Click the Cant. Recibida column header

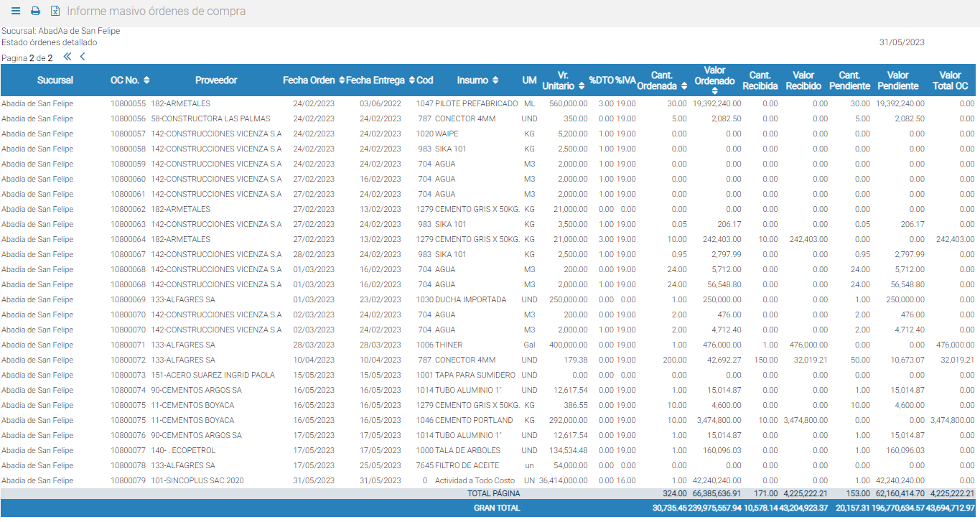(760, 80)
